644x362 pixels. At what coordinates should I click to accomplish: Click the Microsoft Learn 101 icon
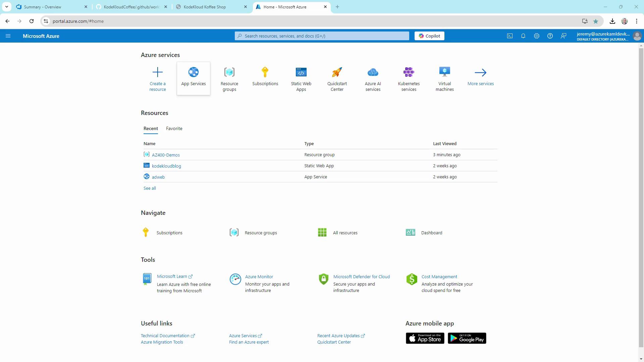(147, 279)
